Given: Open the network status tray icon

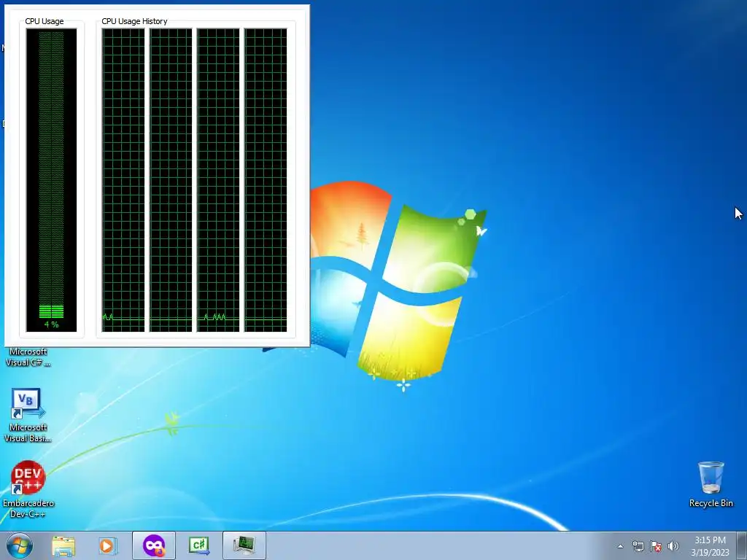Looking at the screenshot, I should 638,546.
